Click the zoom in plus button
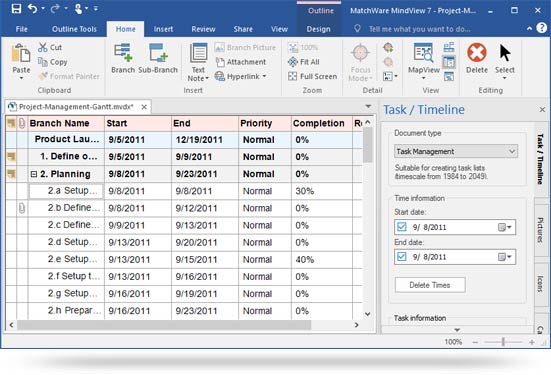The height and width of the screenshot is (375, 551). click(532, 342)
